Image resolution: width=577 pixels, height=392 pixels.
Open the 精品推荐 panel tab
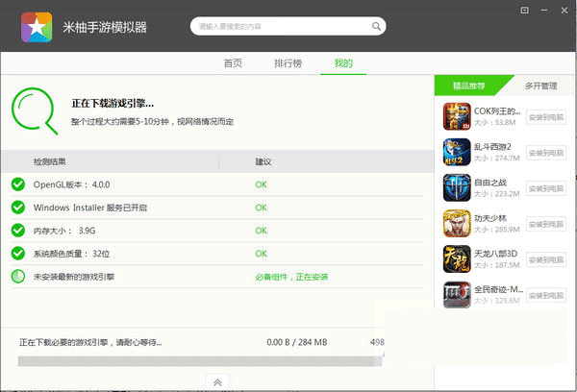point(468,86)
